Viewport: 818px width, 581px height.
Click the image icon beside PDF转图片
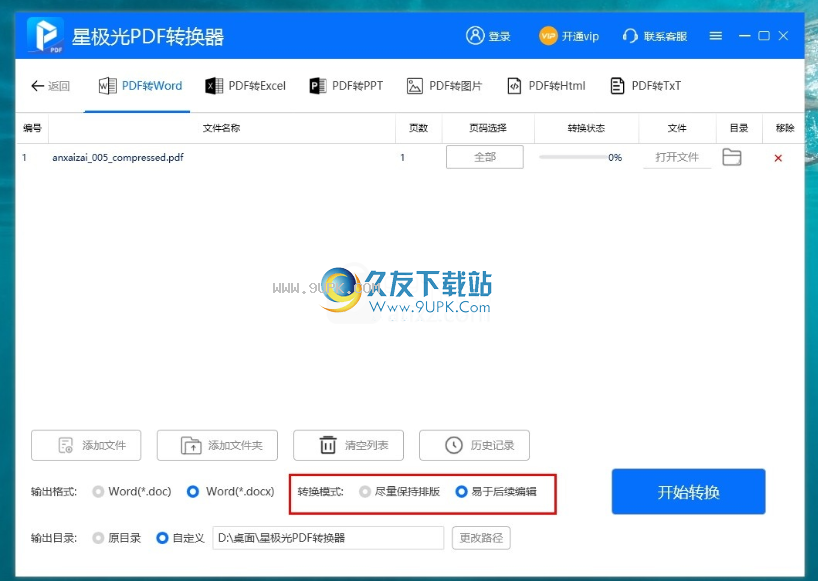tap(415, 86)
